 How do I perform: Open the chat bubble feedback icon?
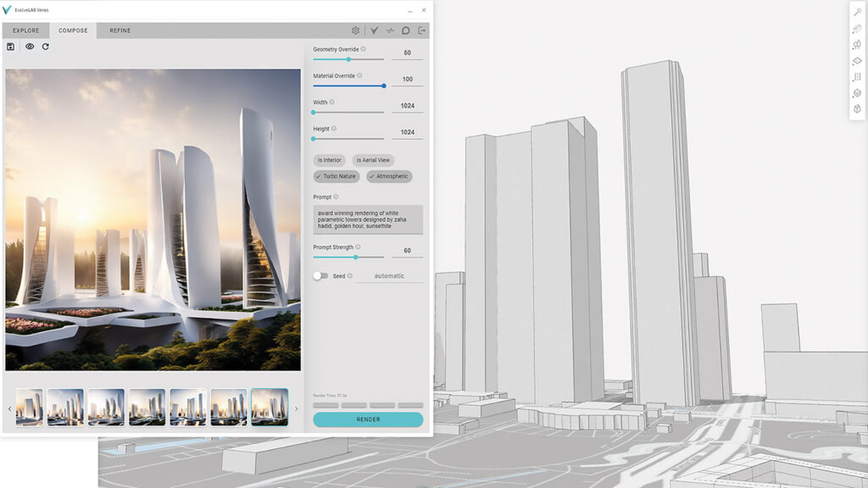[406, 30]
